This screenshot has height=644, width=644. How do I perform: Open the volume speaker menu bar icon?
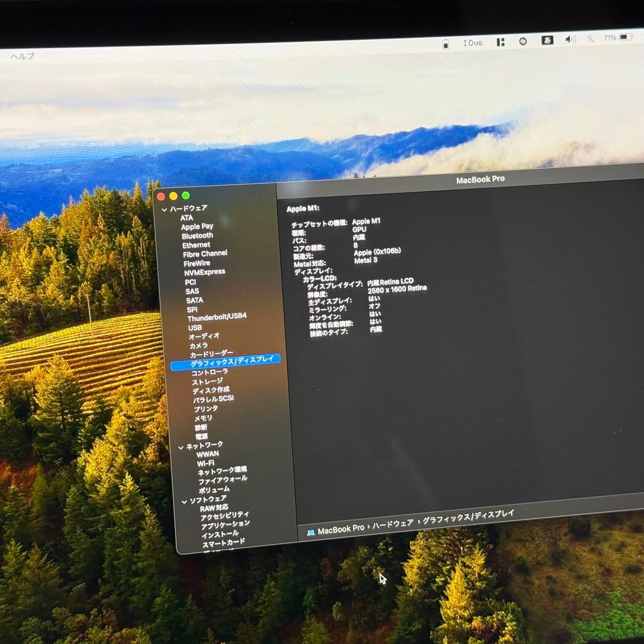tap(571, 39)
